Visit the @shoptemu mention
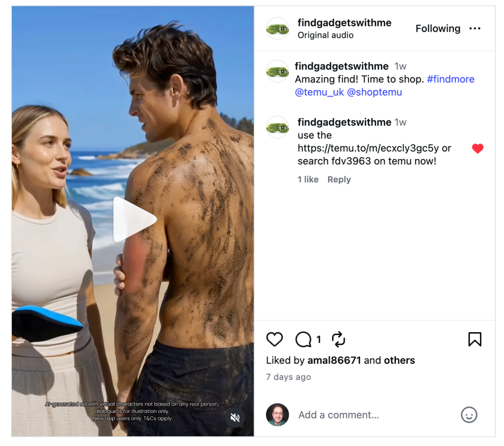The width and height of the screenshot is (504, 446). 374,92
